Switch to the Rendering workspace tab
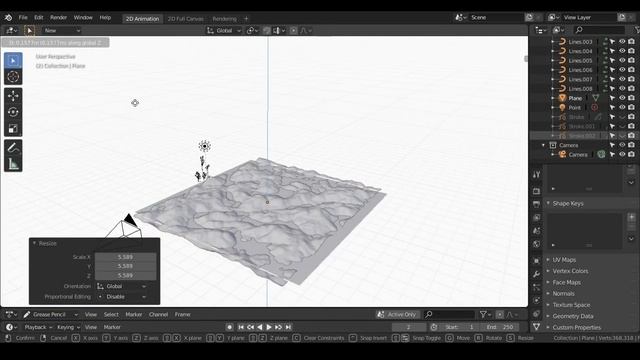The height and width of the screenshot is (360, 640). coord(224,19)
